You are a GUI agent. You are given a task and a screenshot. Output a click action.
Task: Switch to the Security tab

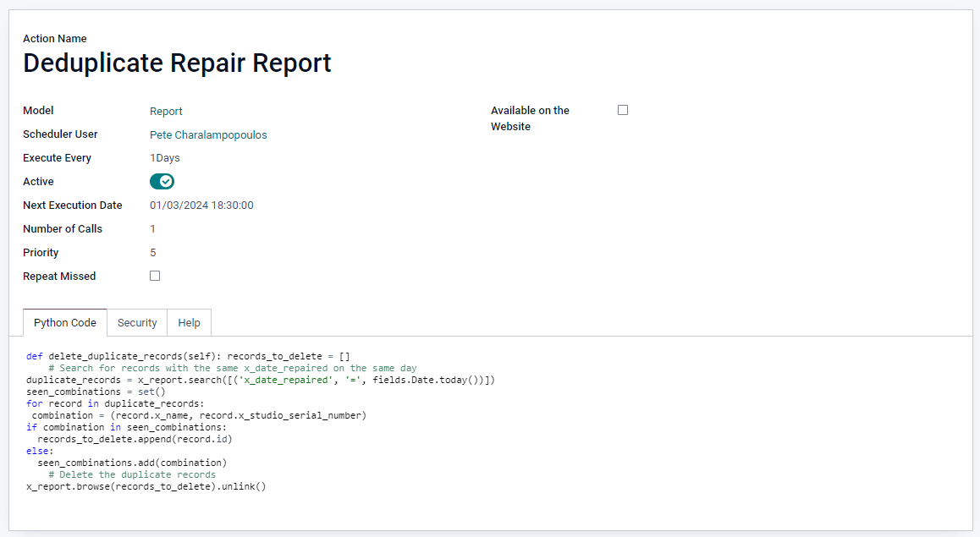click(x=137, y=323)
